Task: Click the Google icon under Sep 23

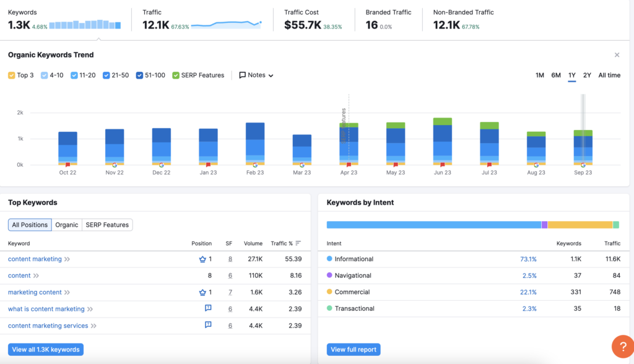Action: click(583, 165)
